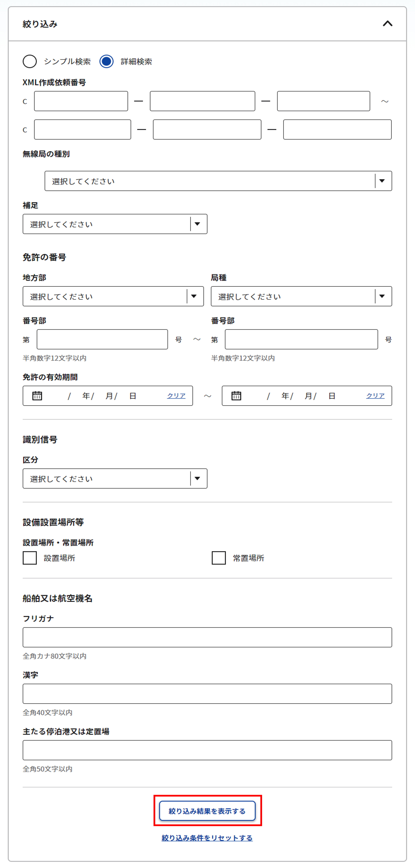This screenshot has width=415, height=868.
Task: Click the 全角カナ80文字以内 hint text
Action: [x=55, y=656]
